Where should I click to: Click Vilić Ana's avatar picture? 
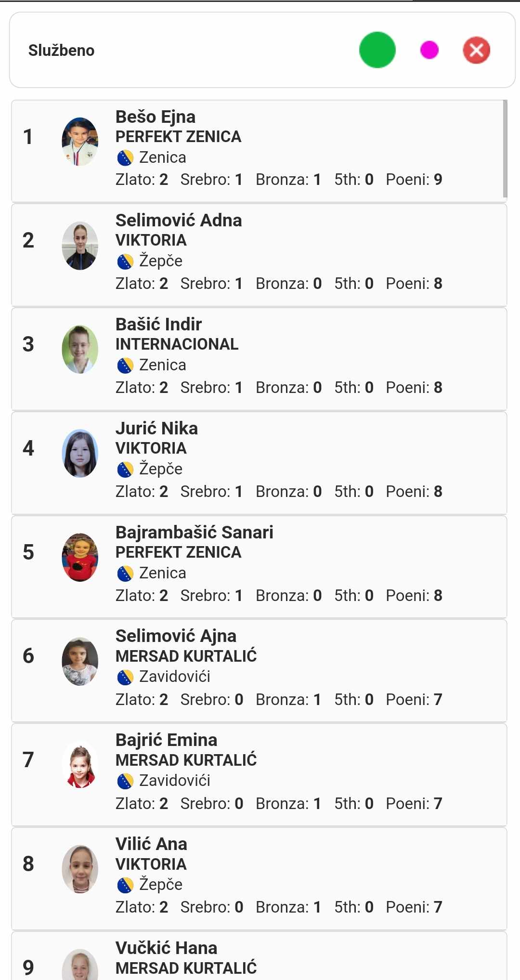coord(80,869)
